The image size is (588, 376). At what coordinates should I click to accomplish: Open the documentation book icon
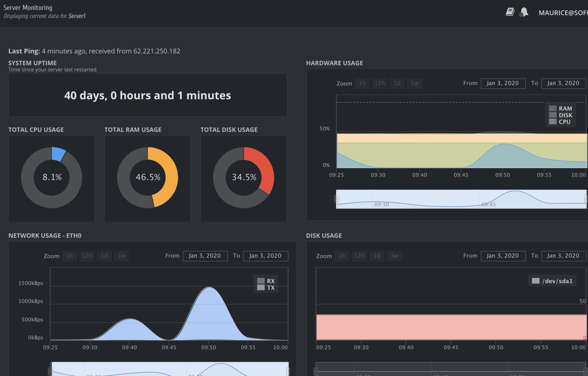pyautogui.click(x=510, y=12)
